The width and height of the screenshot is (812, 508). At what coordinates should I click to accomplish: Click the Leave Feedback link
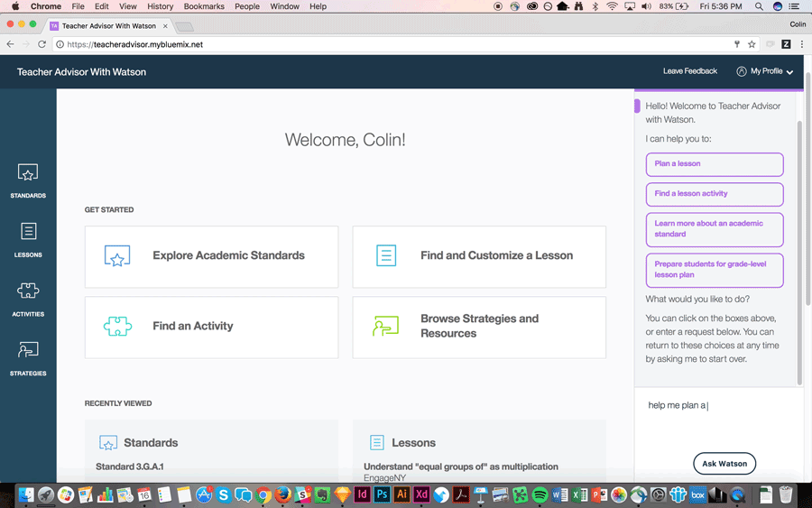[x=690, y=71]
